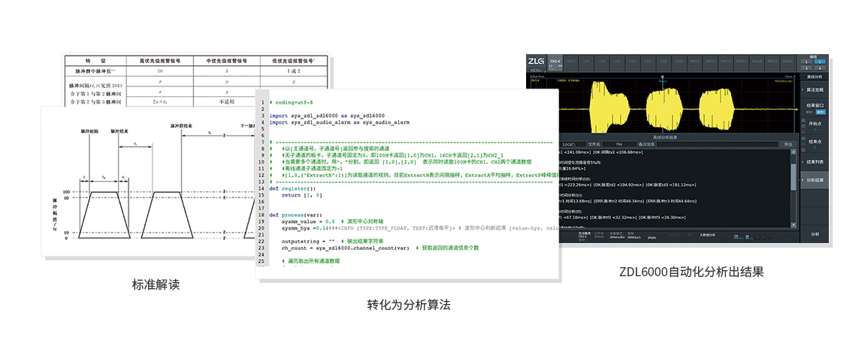Click the 大数据分析 status bar entry
This screenshot has width=868, height=352.
click(707, 235)
